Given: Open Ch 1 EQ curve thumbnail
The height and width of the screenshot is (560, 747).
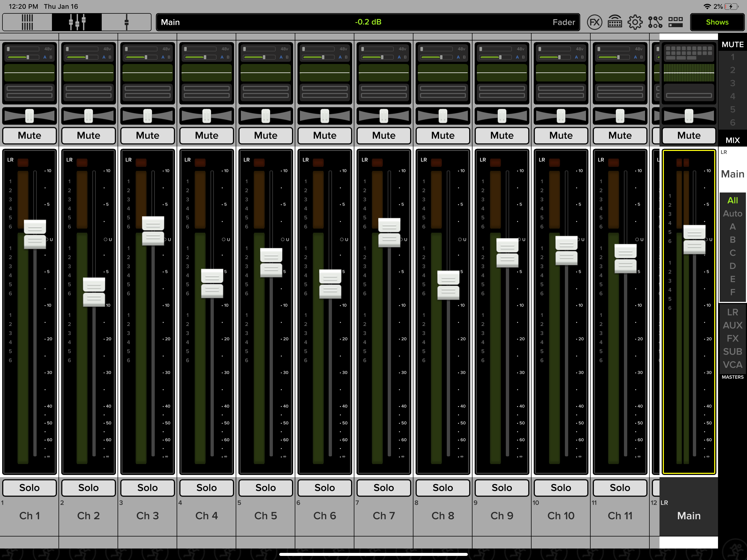Looking at the screenshot, I should [x=29, y=73].
